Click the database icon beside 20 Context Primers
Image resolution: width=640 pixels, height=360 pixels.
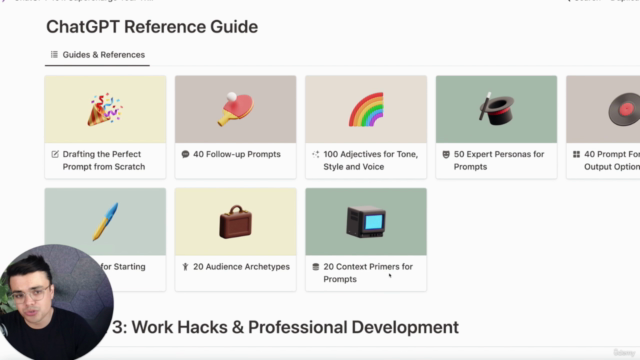coord(316,267)
